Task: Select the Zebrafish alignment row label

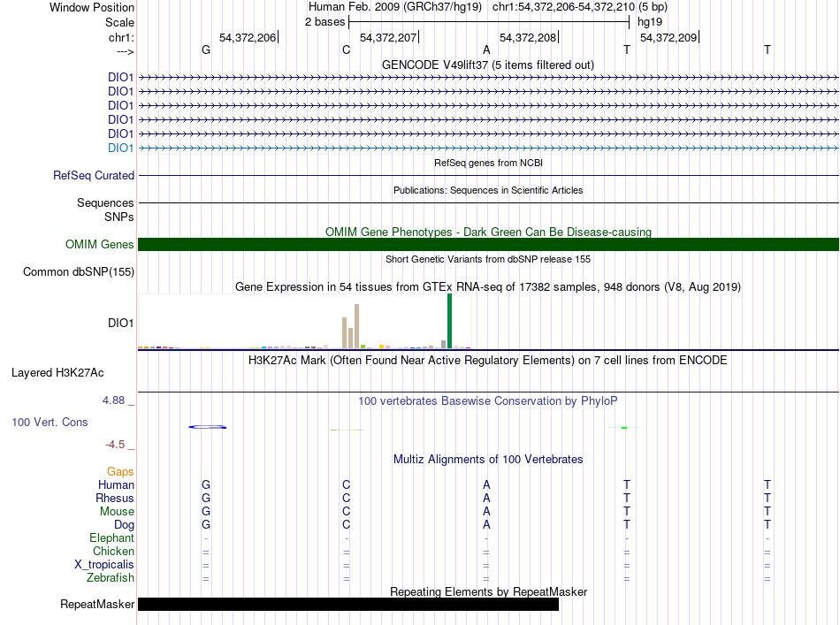Action: (x=111, y=578)
